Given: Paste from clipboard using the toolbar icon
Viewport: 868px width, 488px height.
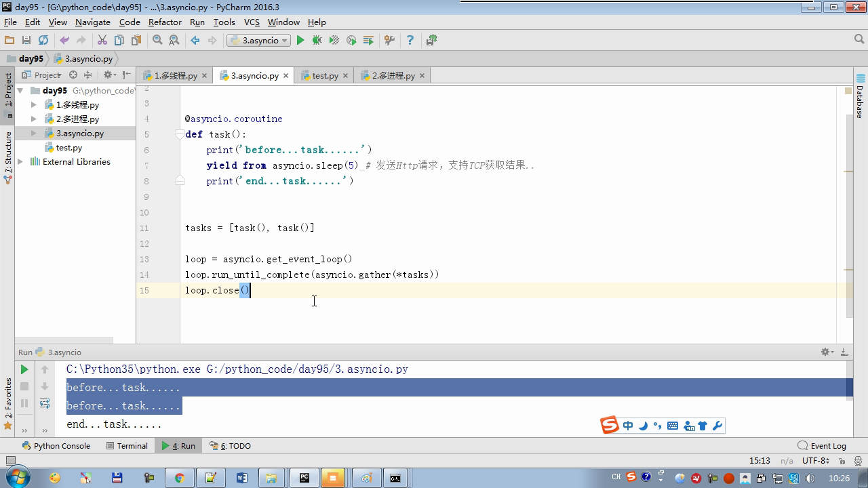Looking at the screenshot, I should point(136,41).
